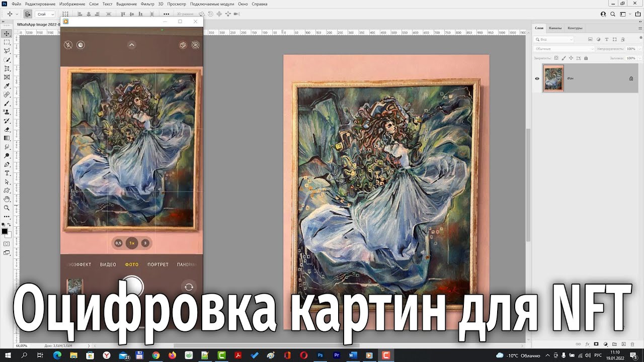Choose the 3 zoom level button
The image size is (644, 362).
[x=145, y=243]
